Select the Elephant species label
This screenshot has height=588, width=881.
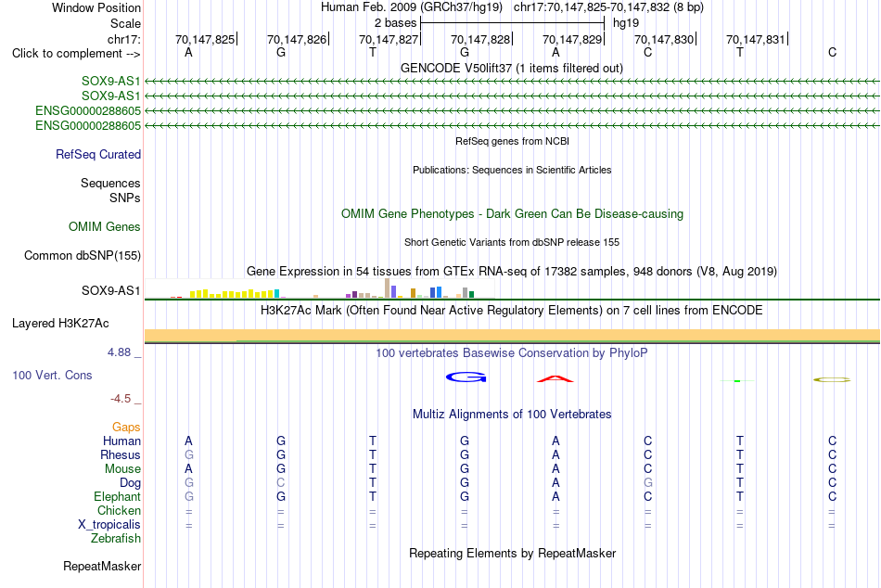118,496
